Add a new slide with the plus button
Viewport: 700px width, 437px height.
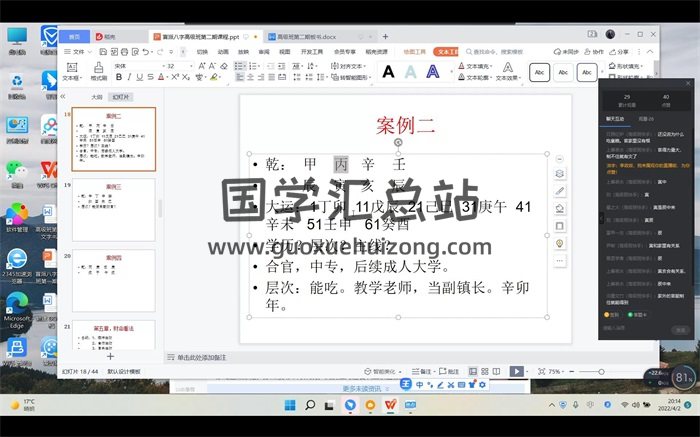pos(110,356)
